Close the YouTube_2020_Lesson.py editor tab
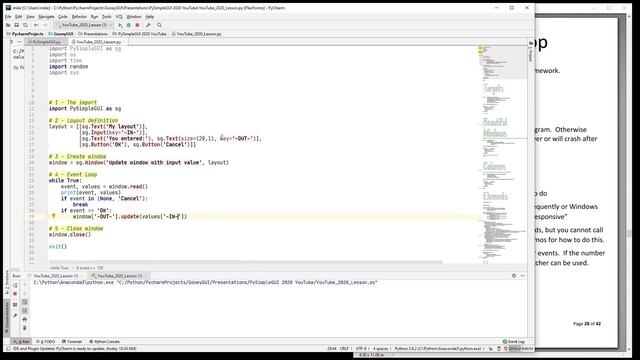 (x=124, y=42)
